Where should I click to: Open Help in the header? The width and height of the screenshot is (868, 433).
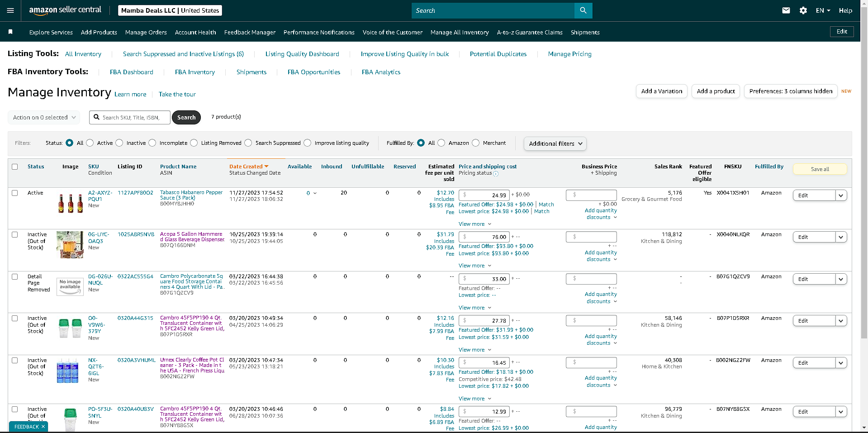(845, 10)
